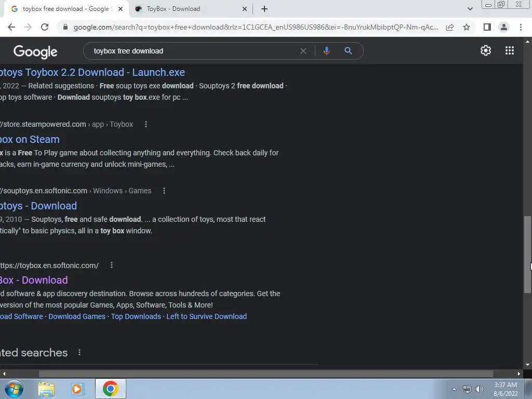Submit search with the magnifier icon
This screenshot has height=399, width=532.
click(348, 51)
